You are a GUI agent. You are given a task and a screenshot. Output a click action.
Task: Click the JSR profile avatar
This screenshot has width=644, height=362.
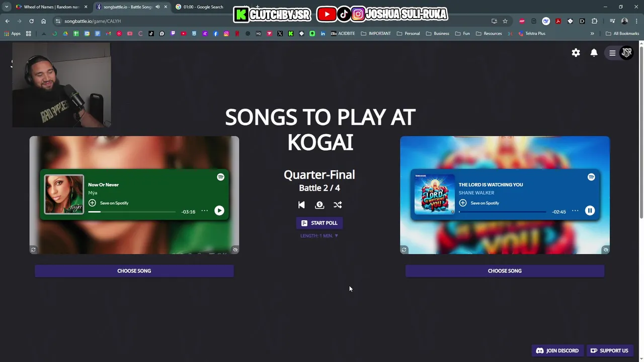pos(627,52)
